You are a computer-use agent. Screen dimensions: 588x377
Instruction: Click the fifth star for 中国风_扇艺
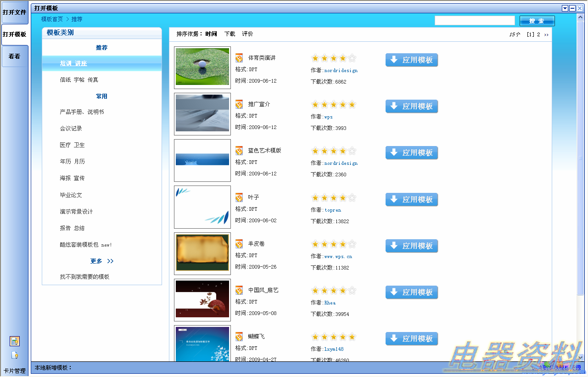(352, 291)
